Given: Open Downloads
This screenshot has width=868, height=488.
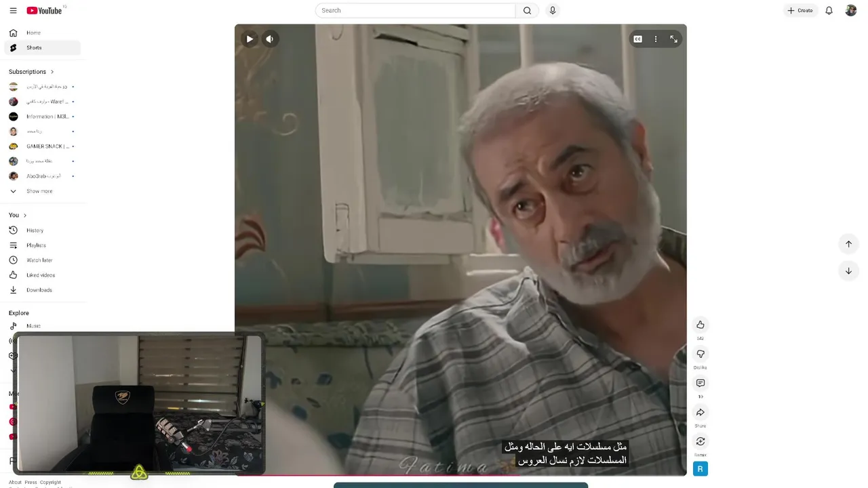Looking at the screenshot, I should (42, 290).
